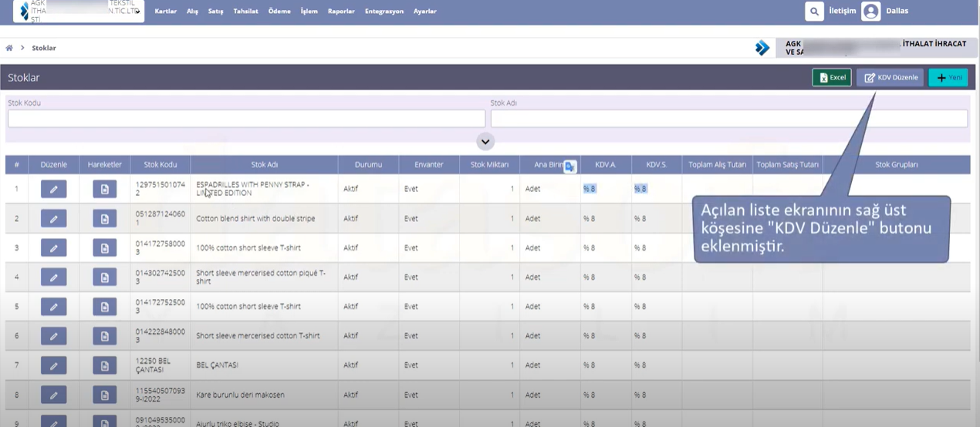The width and height of the screenshot is (980, 427).
Task: Click the user avatar icon near Dallas
Action: 870,11
